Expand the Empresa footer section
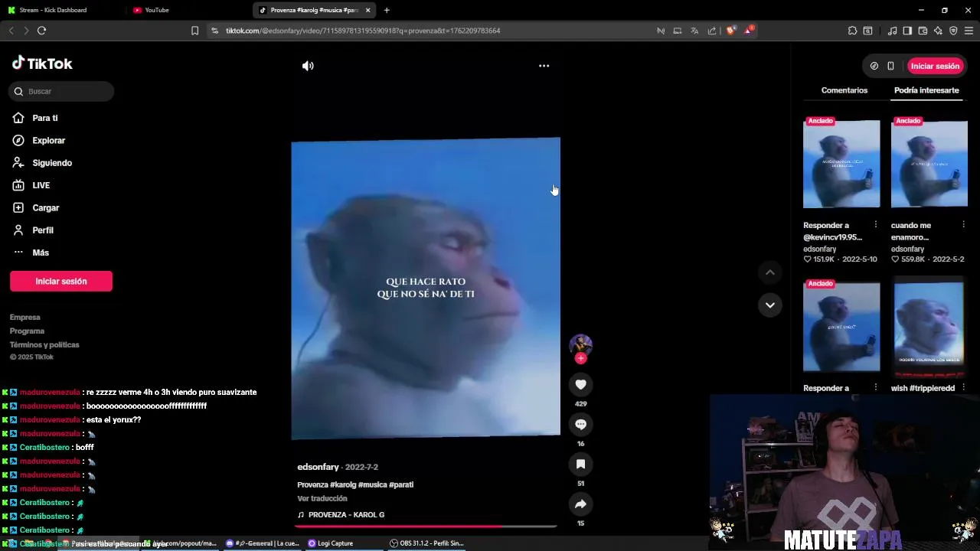Image resolution: width=980 pixels, height=551 pixels. coord(25,317)
